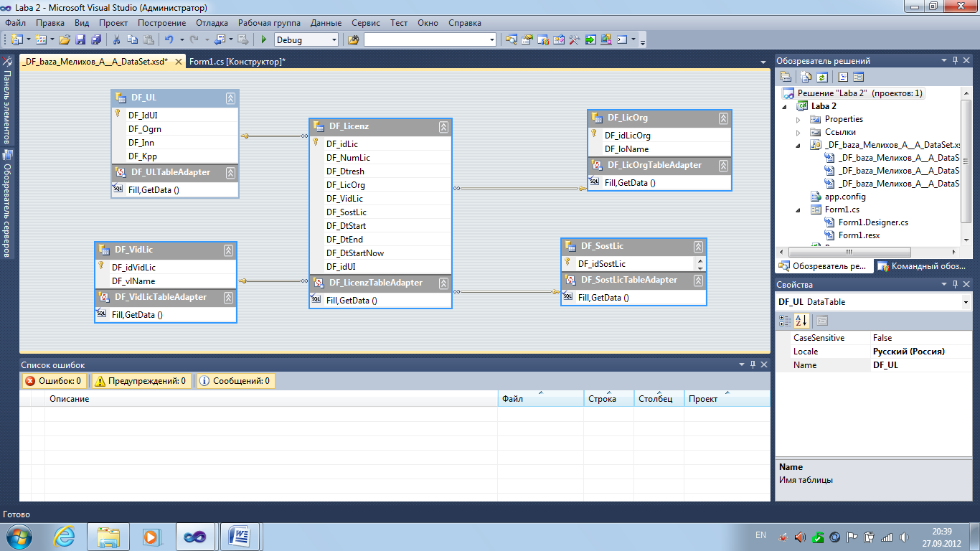Open the Отладка menu

(212, 23)
